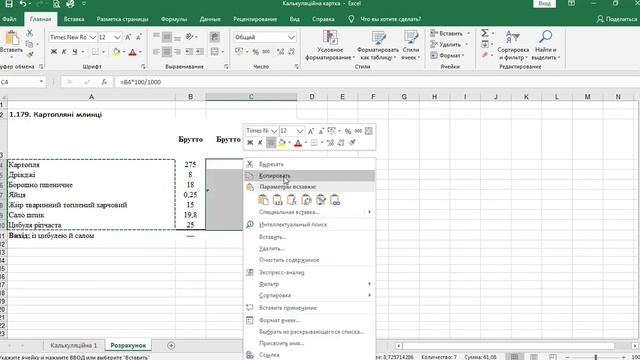Toggle middle vertical alignment in the ribbon
Screen dimensions: 640x360
coord(167,37)
